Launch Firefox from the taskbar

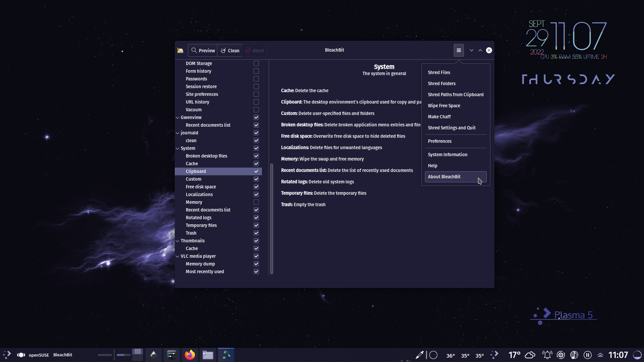(190, 355)
